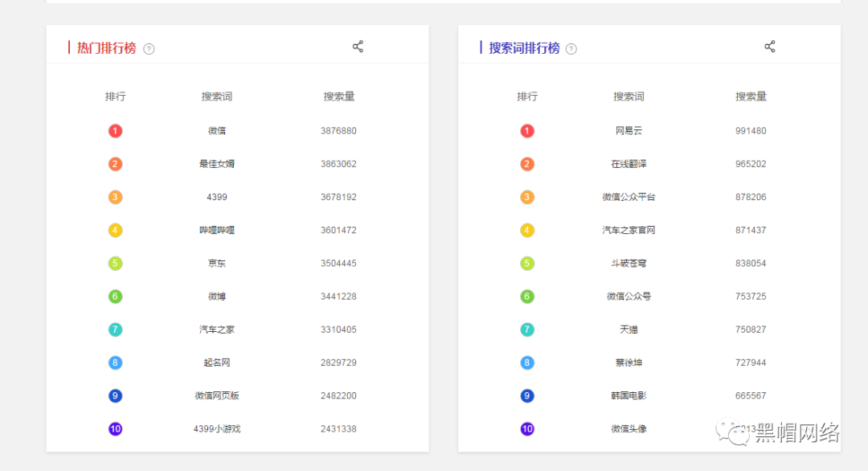868x471 pixels.
Task: Click rank 10 badge beside 微信头像
Action: [527, 429]
